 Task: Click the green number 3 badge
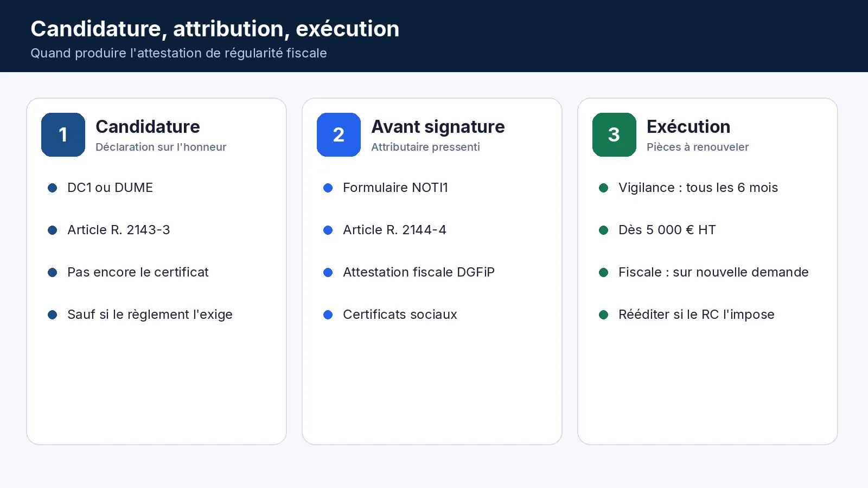614,134
